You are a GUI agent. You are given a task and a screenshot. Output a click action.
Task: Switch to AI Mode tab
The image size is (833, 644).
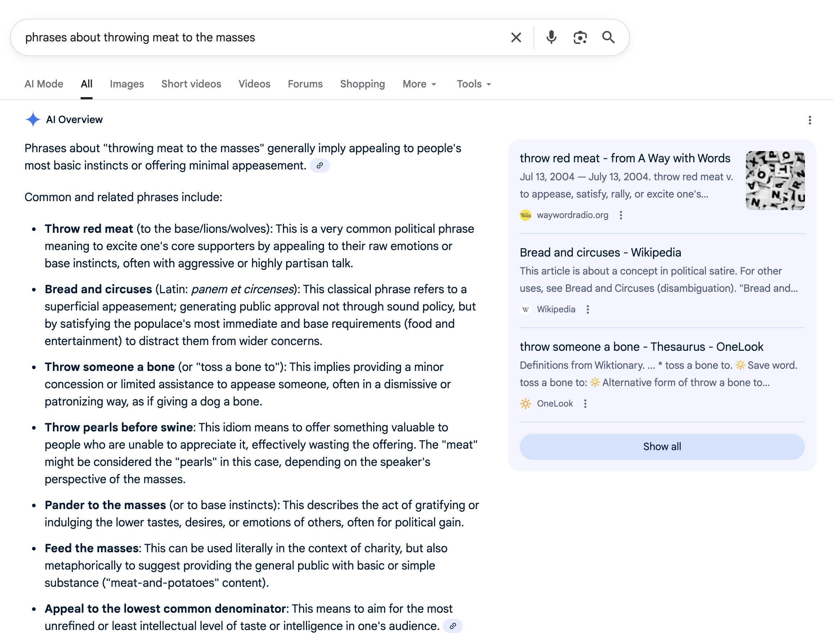(x=44, y=84)
